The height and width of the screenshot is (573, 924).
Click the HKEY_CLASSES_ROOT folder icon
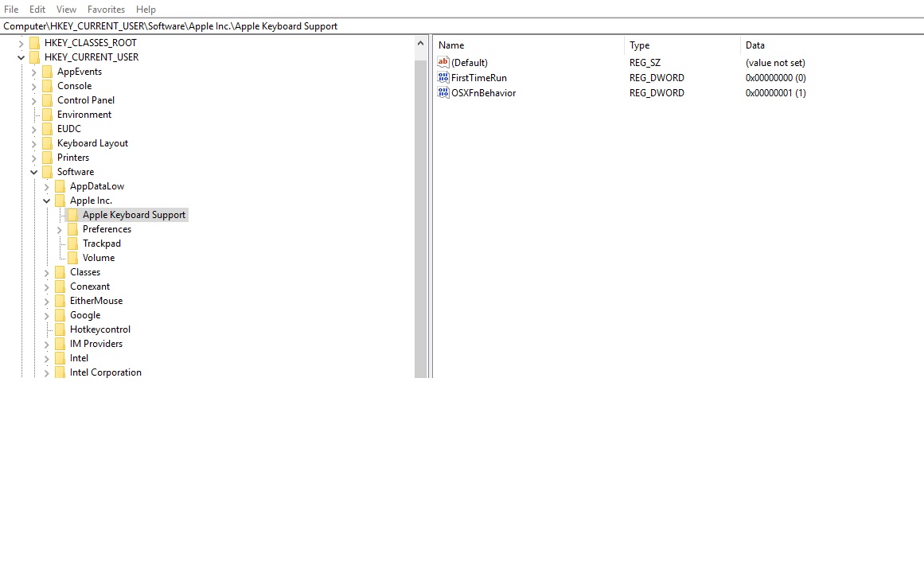[x=35, y=42]
